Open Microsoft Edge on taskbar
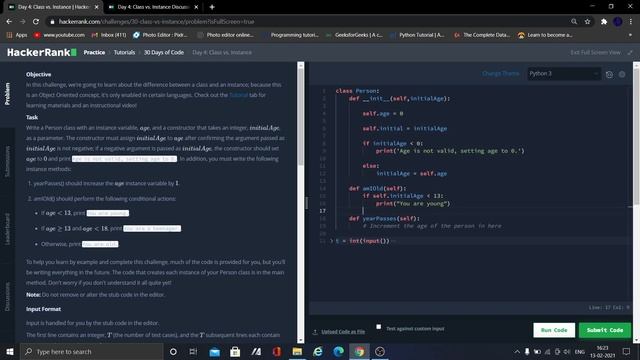640x360 pixels. 338,351
